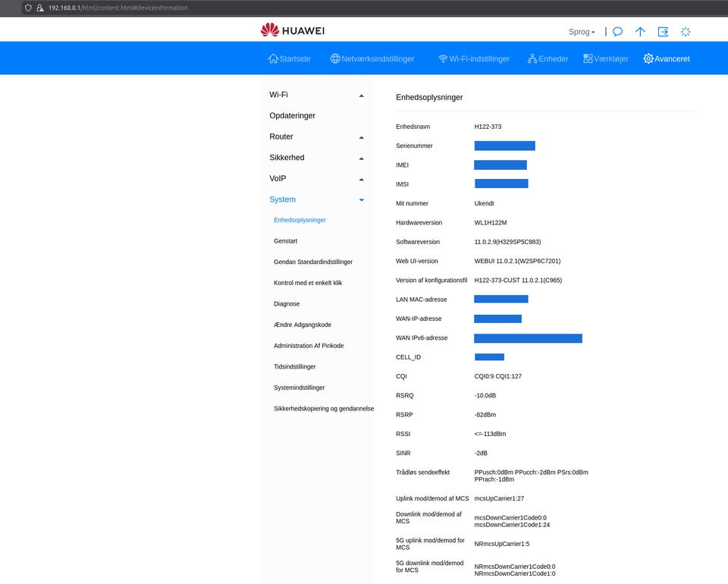Image resolution: width=728 pixels, height=584 pixels.
Task: Click the Startside house icon
Action: click(x=273, y=58)
